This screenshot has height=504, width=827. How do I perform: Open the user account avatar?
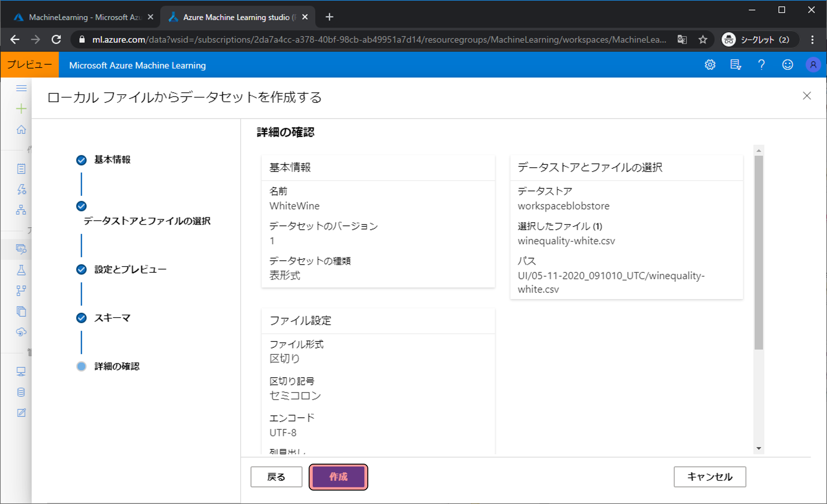pos(813,65)
